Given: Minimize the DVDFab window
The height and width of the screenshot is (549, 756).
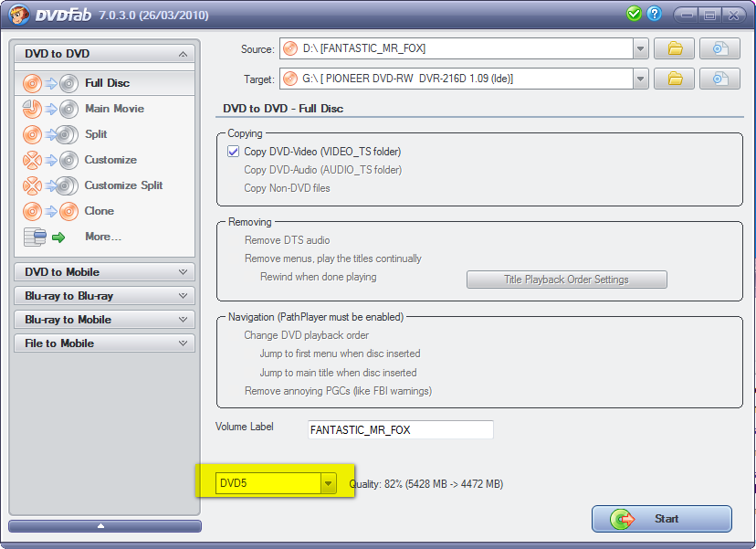Looking at the screenshot, I should coord(687,16).
